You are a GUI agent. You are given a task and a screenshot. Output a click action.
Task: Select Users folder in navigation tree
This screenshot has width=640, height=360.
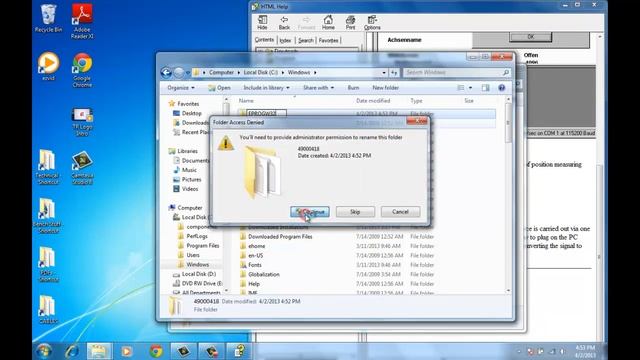(x=193, y=255)
